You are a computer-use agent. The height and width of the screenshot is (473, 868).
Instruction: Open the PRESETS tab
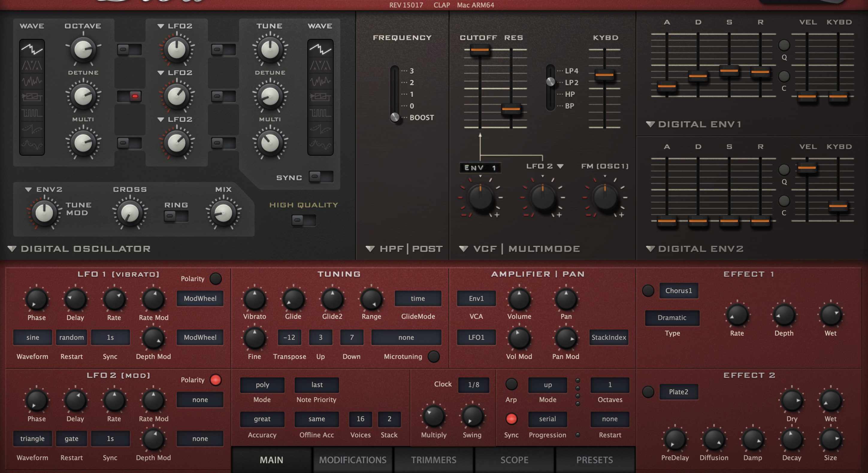[x=594, y=460]
